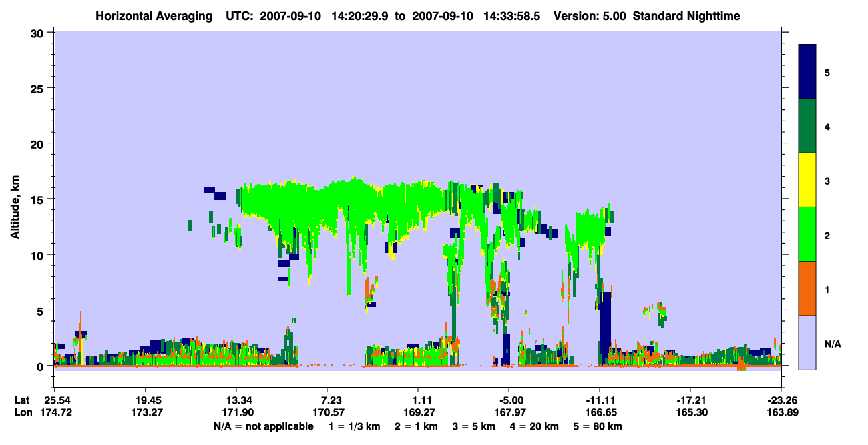Click the Version: 5.00 label
Screen dimensions: 868x445
[590, 15]
